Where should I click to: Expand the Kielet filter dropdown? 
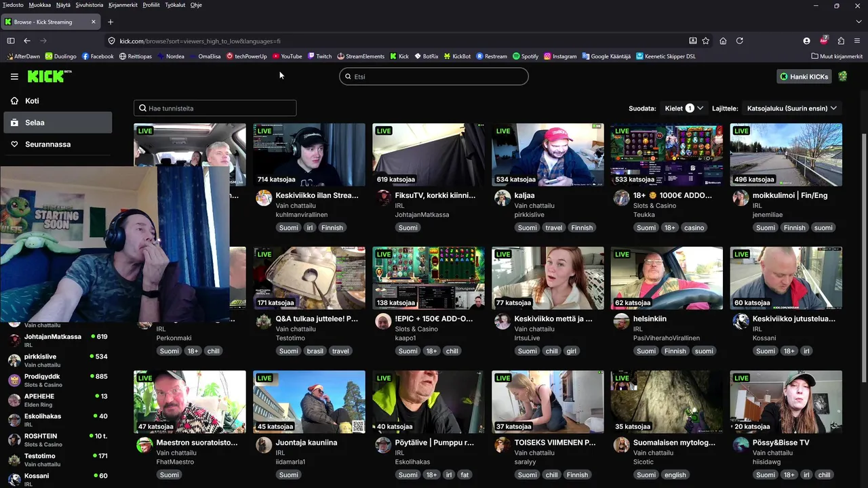pos(684,108)
